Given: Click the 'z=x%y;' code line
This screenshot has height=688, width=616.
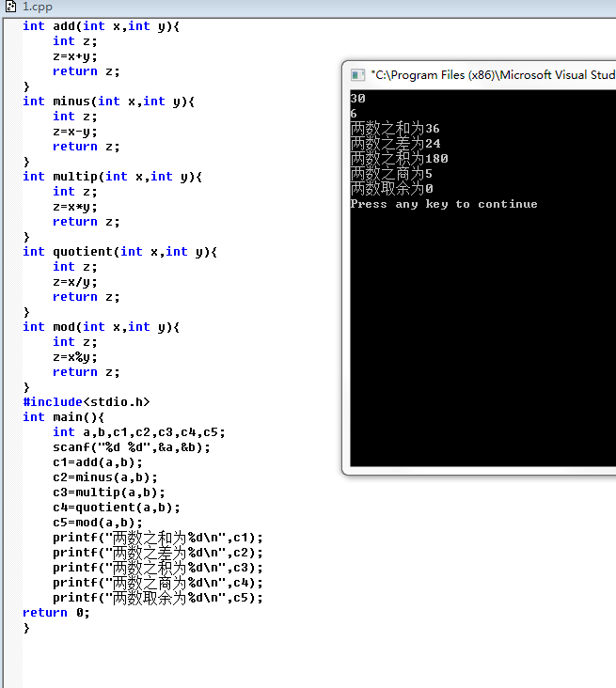Looking at the screenshot, I should pos(75,357).
